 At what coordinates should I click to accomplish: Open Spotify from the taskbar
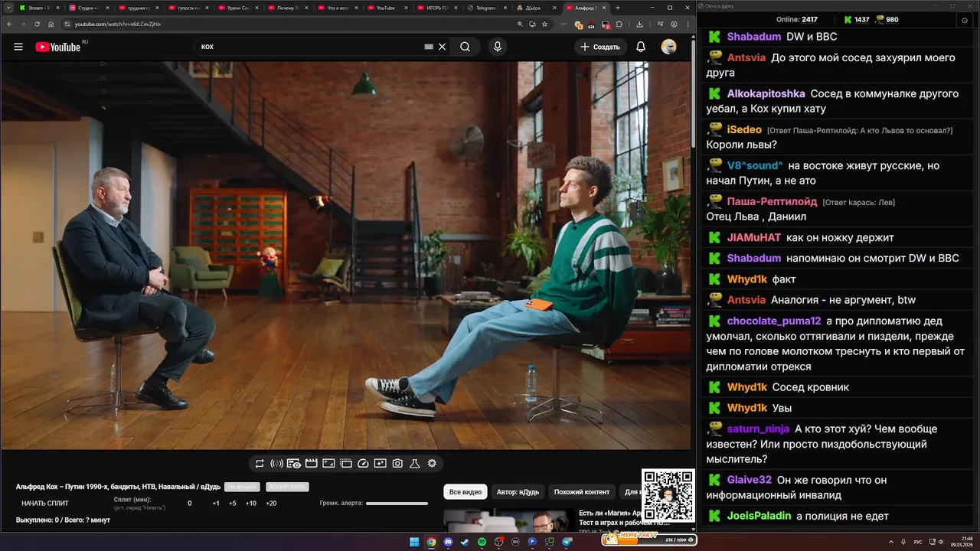482,542
